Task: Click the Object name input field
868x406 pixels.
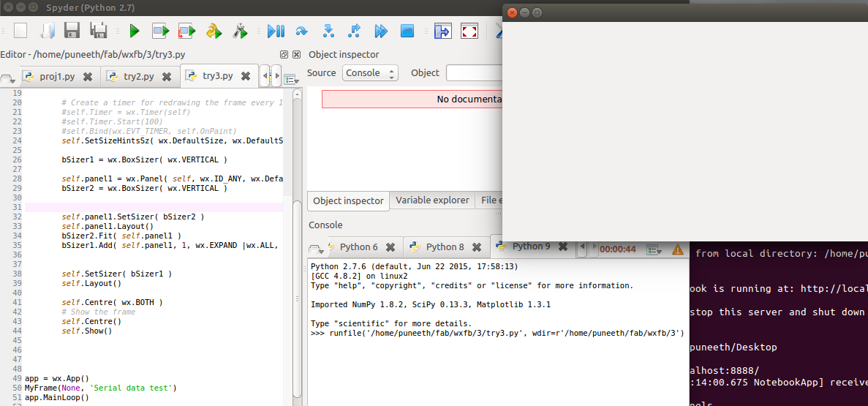Action: [474, 73]
